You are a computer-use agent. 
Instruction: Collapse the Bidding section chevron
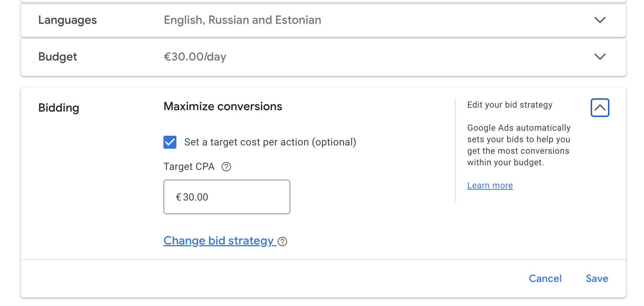click(600, 108)
